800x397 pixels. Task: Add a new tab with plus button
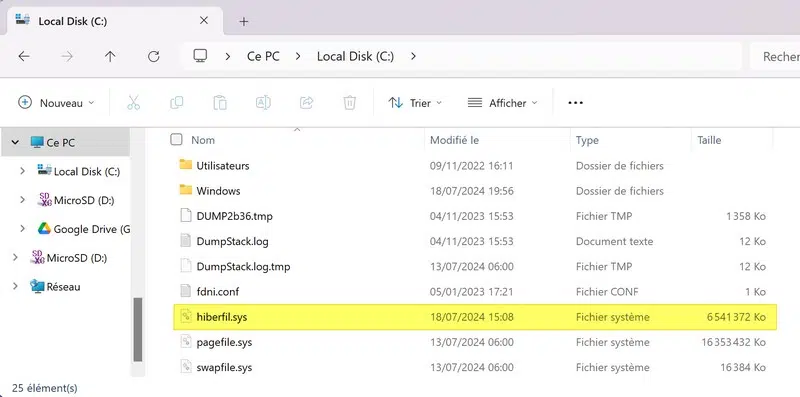[244, 21]
